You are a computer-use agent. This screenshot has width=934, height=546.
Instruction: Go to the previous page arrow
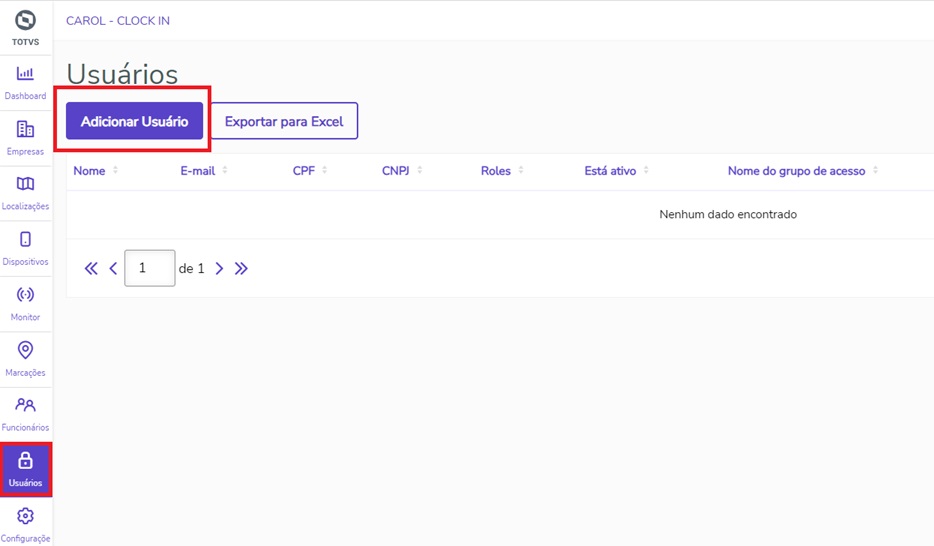tap(113, 269)
